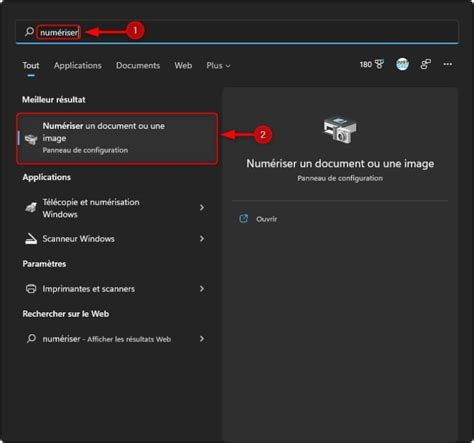Open best result Numériser un document ou une image
Image resolution: width=474 pixels, height=443 pixels.
click(117, 138)
